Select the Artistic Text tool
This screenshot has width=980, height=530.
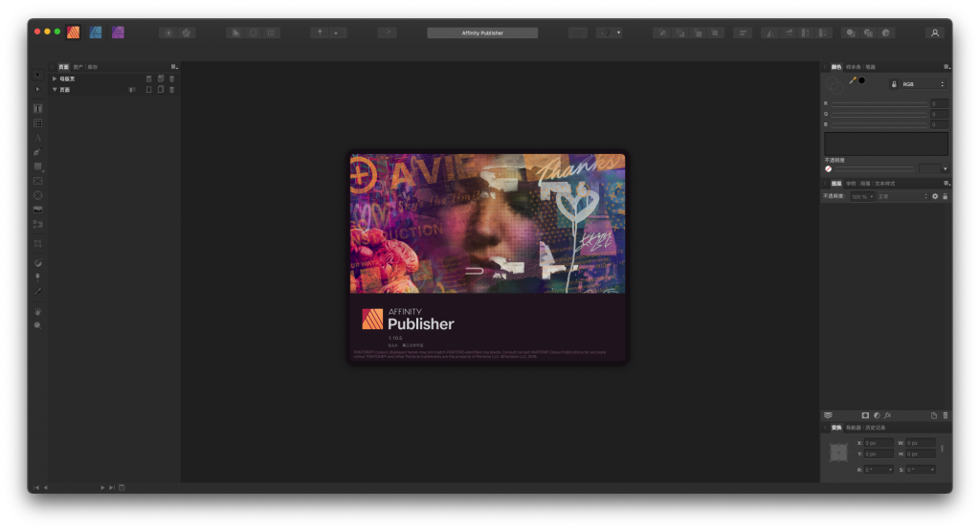pos(37,138)
